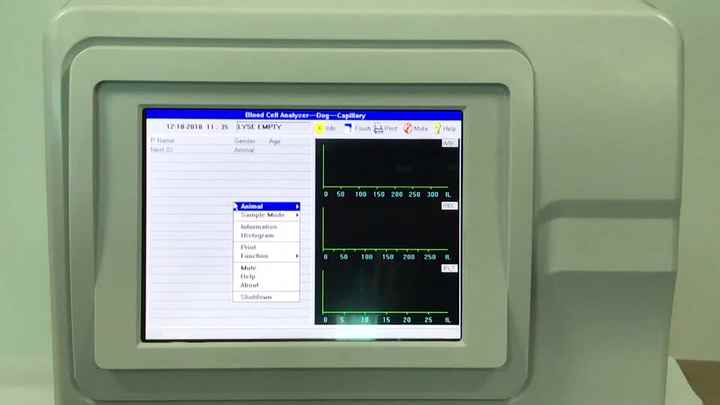Click the Age field label
Screen dimensions: 720x405
click(x=275, y=141)
